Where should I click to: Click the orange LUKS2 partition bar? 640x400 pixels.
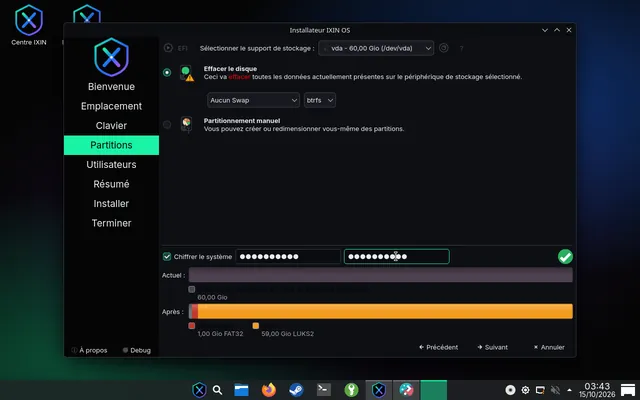point(385,311)
